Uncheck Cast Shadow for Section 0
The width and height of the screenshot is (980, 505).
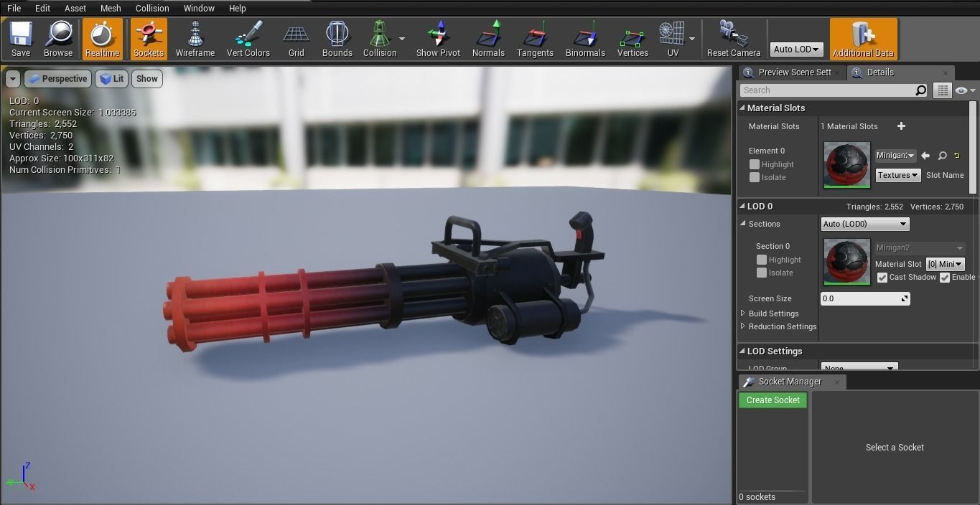point(882,278)
